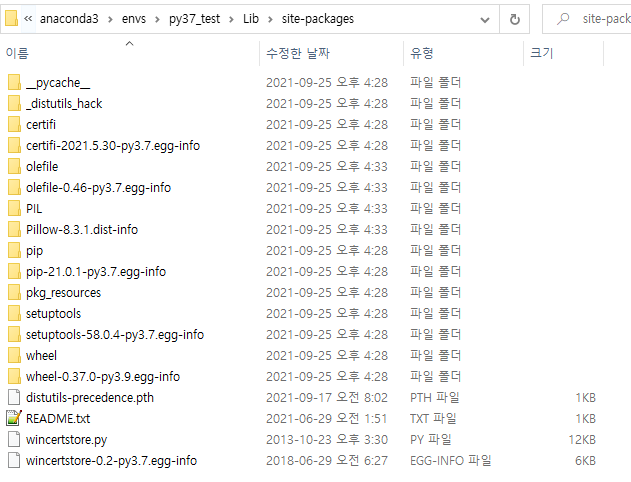Click the olefile folder icon
Screen dimensions: 631x482
(x=14, y=166)
